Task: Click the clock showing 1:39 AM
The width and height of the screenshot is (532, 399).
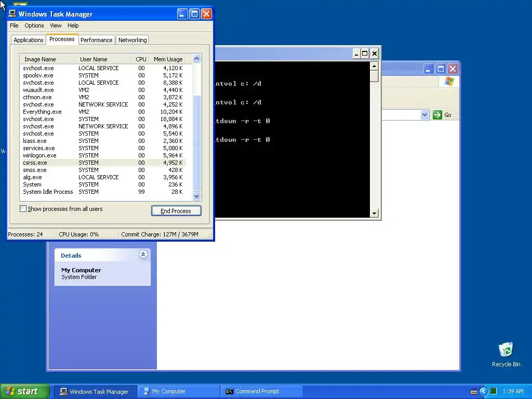Action: (513, 392)
